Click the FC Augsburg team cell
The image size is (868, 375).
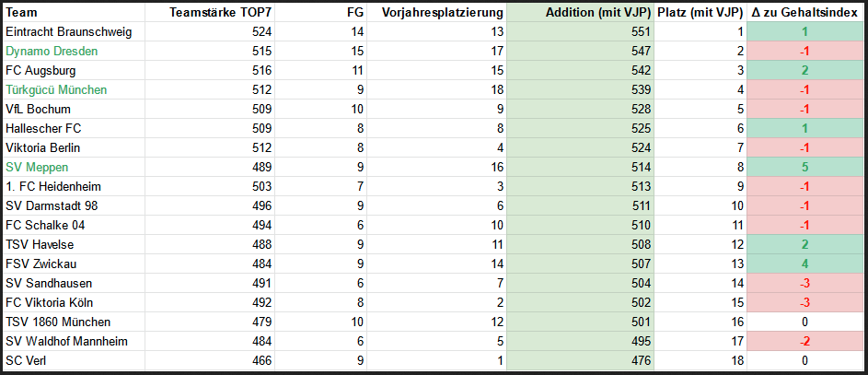coord(41,70)
